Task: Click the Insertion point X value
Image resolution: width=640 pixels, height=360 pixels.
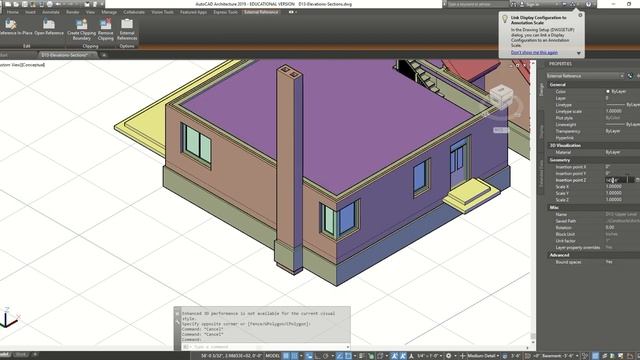Action: pyautogui.click(x=608, y=167)
